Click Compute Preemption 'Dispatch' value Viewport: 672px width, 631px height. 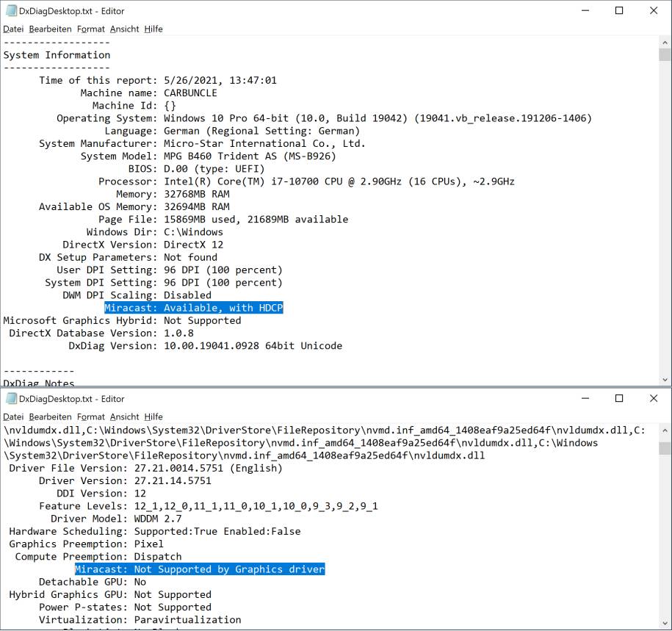(x=158, y=557)
